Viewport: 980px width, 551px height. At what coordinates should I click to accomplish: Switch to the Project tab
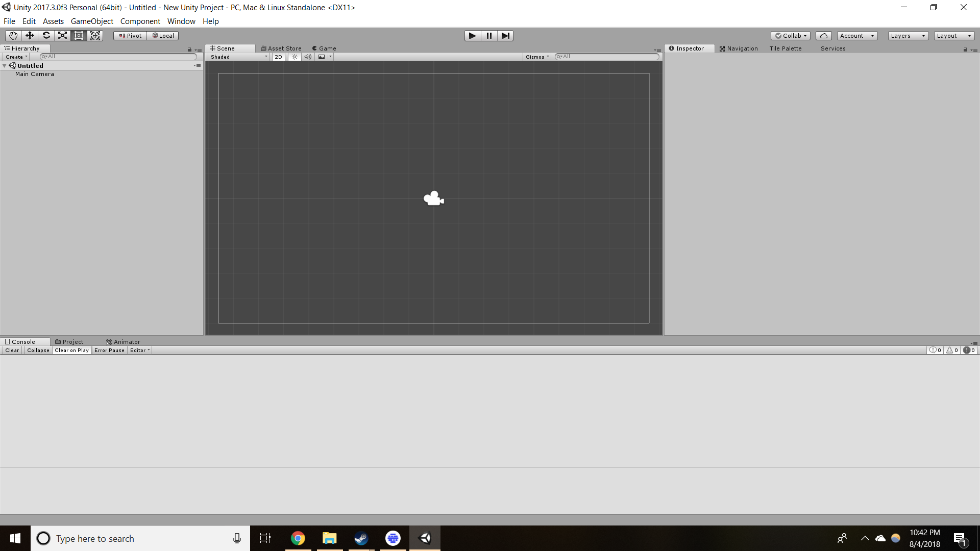(69, 342)
